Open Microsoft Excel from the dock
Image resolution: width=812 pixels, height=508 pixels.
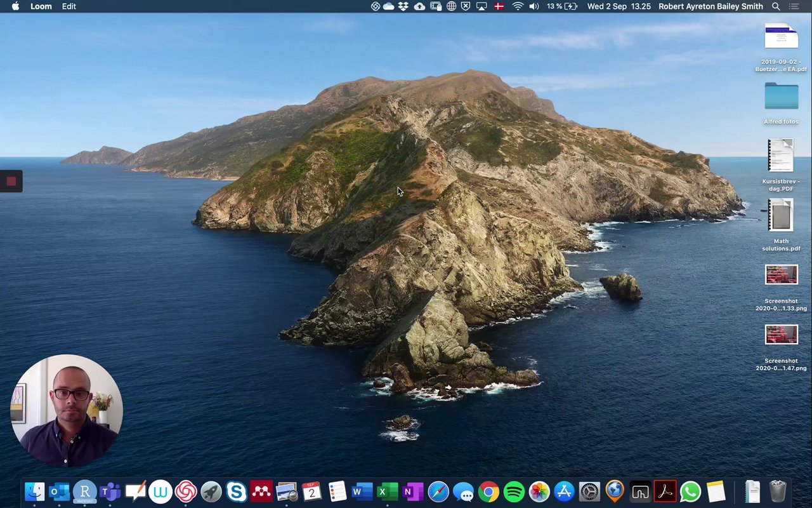coord(387,491)
